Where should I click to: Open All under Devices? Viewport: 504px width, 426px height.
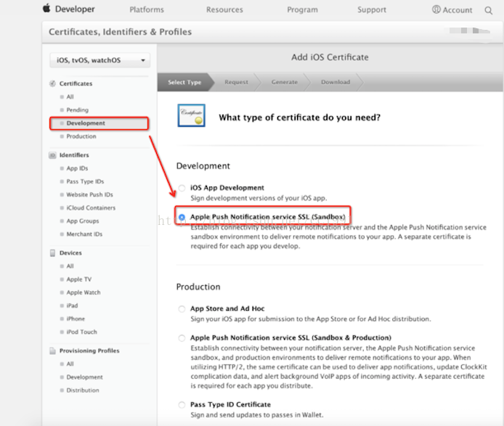click(x=70, y=266)
